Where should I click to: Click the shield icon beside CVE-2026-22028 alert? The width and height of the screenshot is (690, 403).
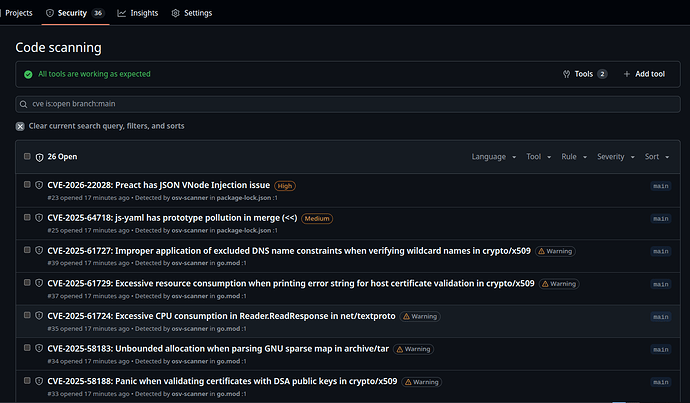tap(39, 185)
